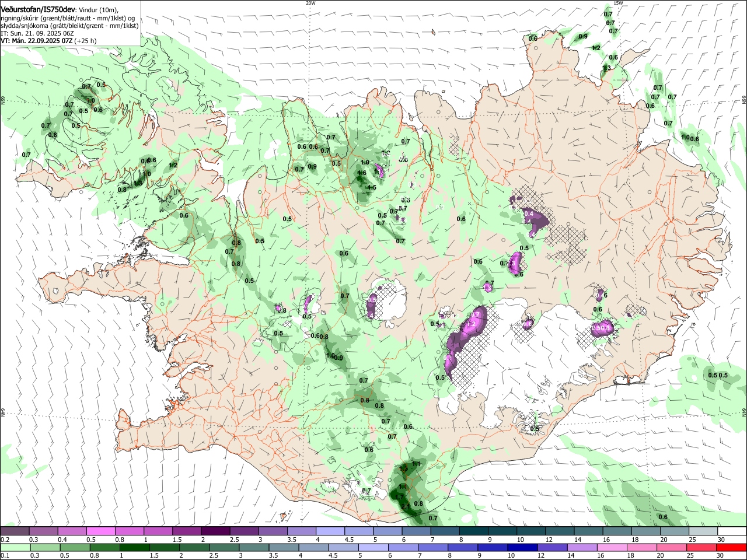Click the 'slydda/snjókoma' legend description line

[69, 26]
